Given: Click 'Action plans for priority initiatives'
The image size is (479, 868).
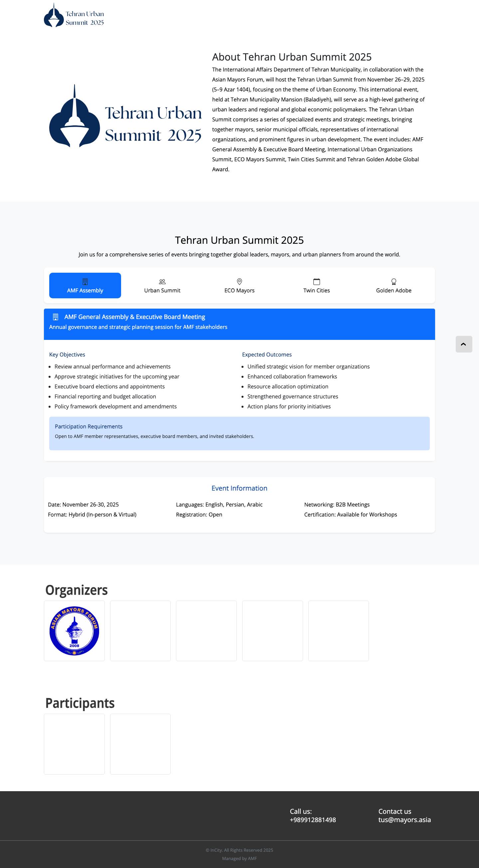Looking at the screenshot, I should pyautogui.click(x=289, y=406).
